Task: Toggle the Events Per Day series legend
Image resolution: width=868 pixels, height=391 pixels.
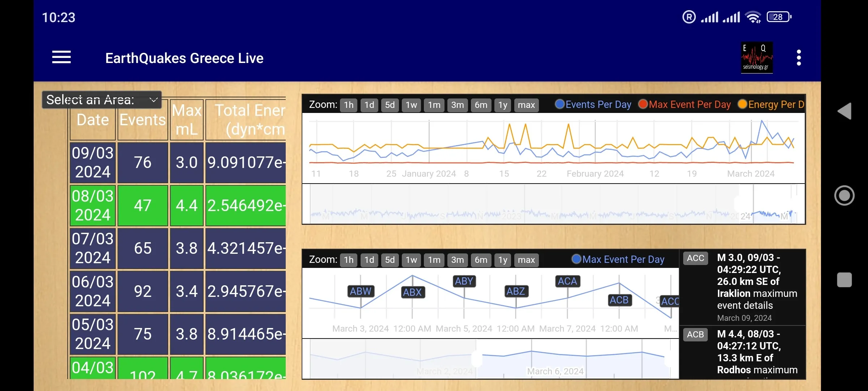Action: click(593, 105)
